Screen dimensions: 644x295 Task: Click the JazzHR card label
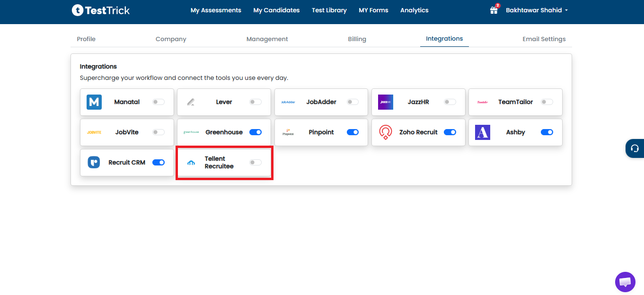click(418, 102)
